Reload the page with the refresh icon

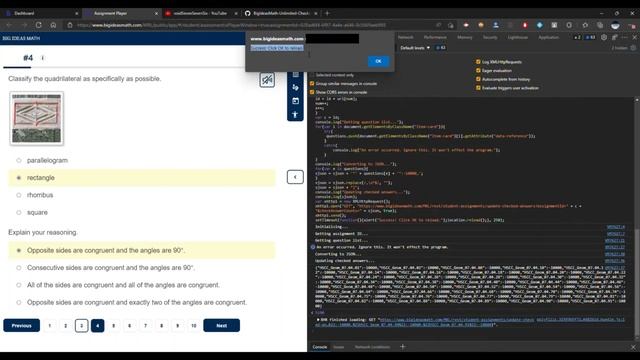(x=39, y=25)
